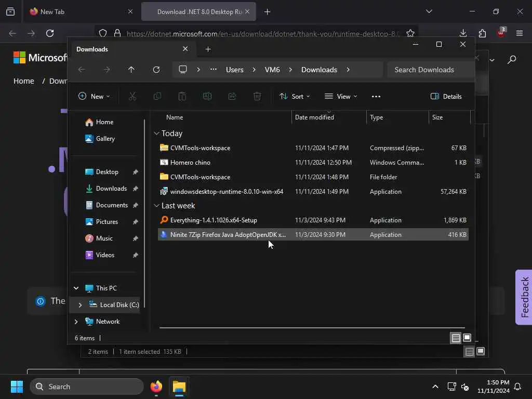Open the View dropdown menu
This screenshot has width=532, height=399.
click(341, 96)
